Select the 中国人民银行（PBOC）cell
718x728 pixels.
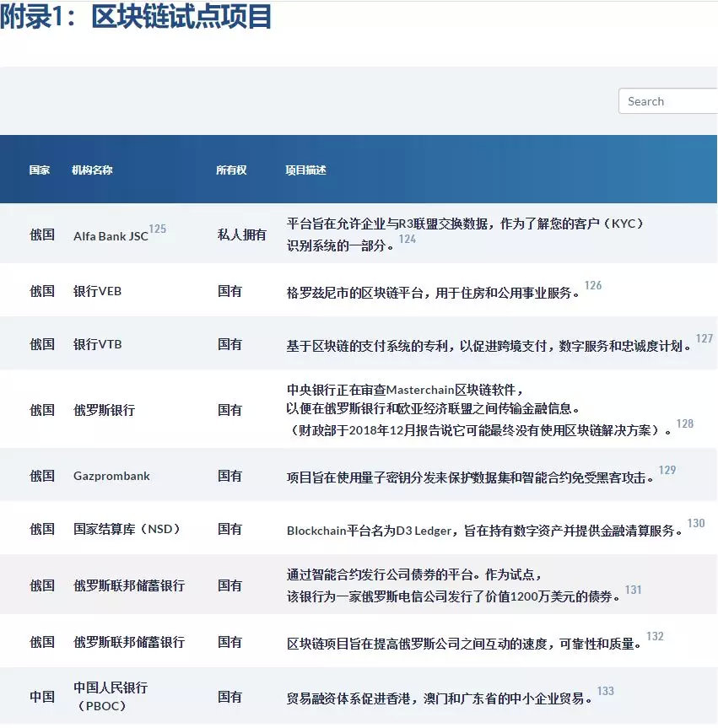point(111,697)
